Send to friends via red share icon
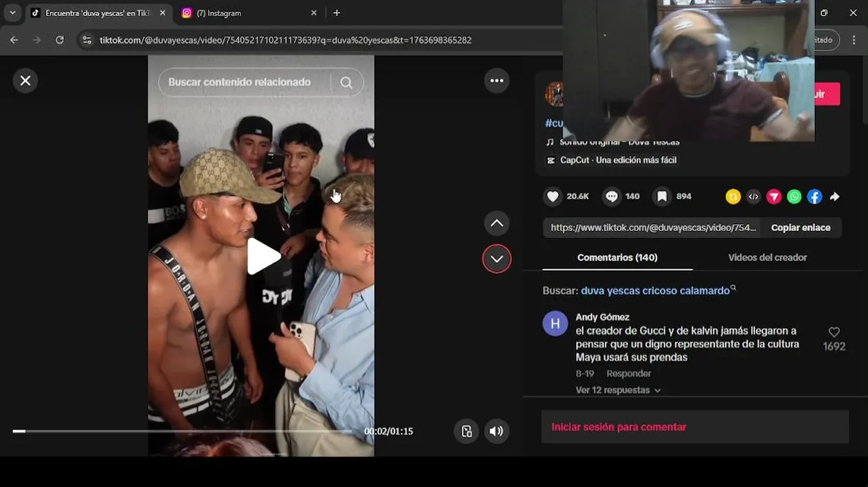Image resolution: width=868 pixels, height=487 pixels. pos(774,197)
